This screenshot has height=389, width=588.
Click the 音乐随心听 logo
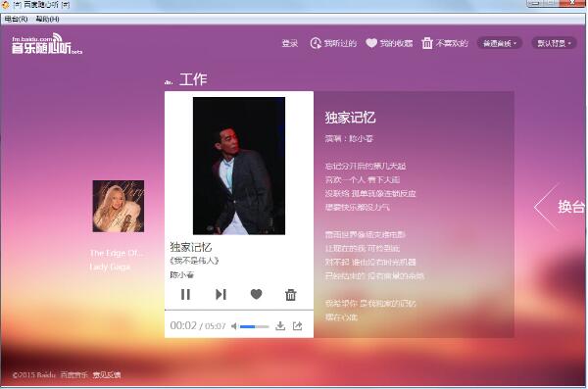[x=46, y=43]
